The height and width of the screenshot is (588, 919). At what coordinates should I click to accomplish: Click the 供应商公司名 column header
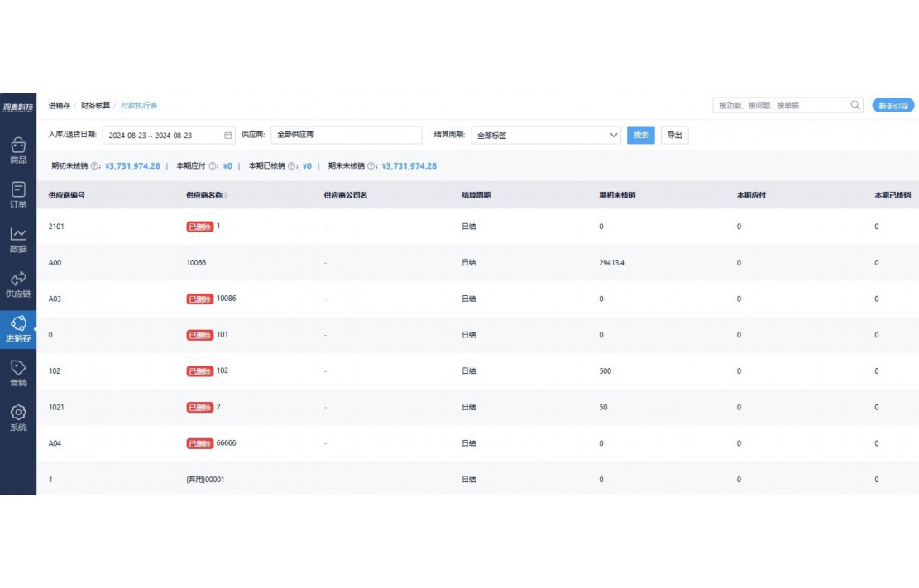(x=346, y=195)
